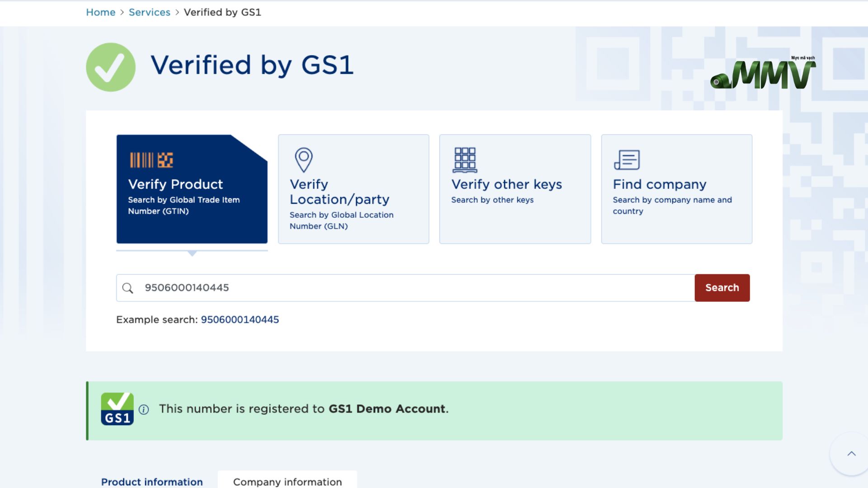Switch to the Company information tab
Screen dimensions: 868x488
tap(288, 480)
